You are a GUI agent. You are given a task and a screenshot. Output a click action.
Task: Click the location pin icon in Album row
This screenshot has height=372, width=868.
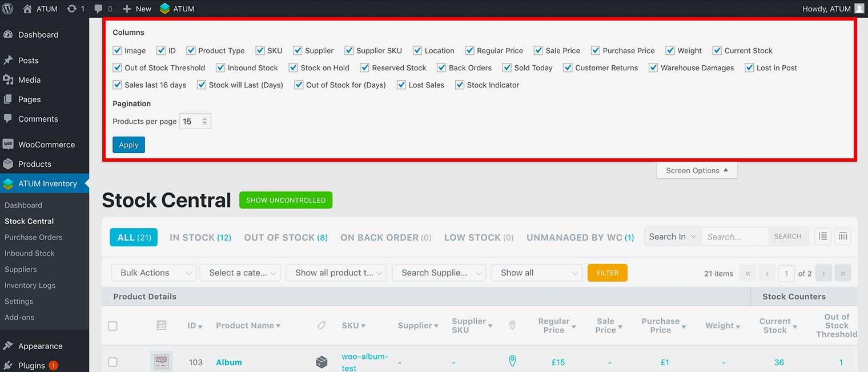pyautogui.click(x=512, y=361)
